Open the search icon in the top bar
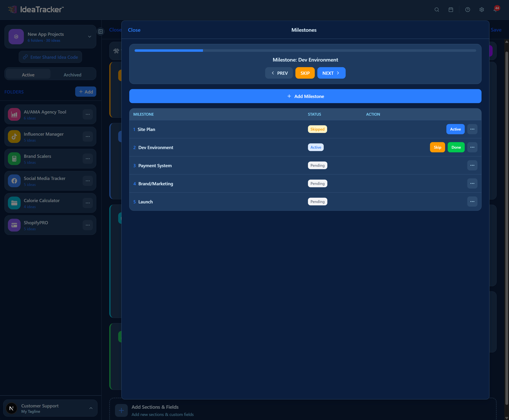The height and width of the screenshot is (420, 509). (x=437, y=10)
